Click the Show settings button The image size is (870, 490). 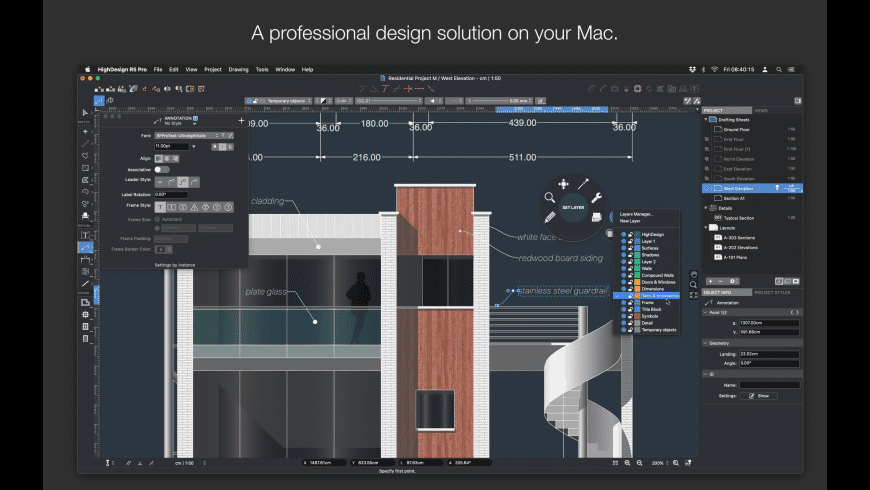(760, 396)
